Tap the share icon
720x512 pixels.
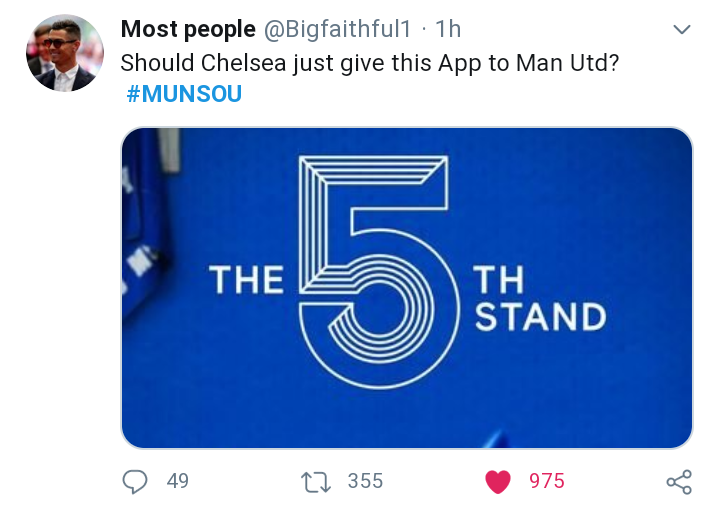[679, 482]
